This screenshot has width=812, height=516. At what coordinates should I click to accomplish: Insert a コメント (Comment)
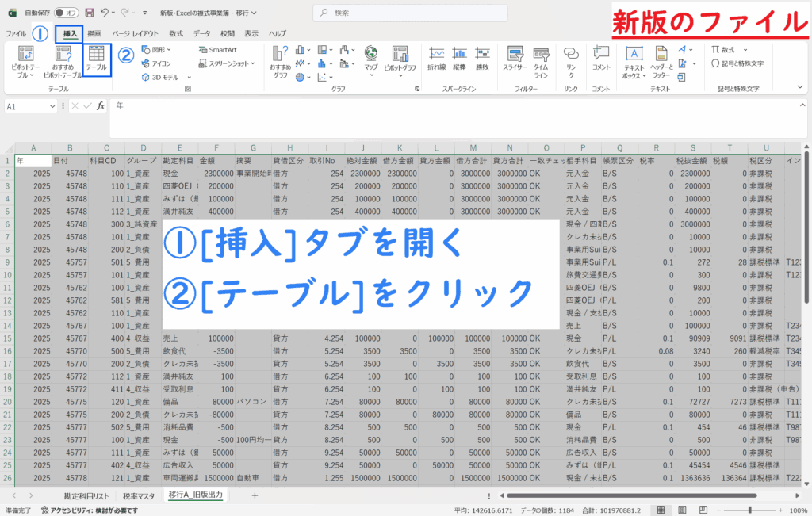coord(601,59)
